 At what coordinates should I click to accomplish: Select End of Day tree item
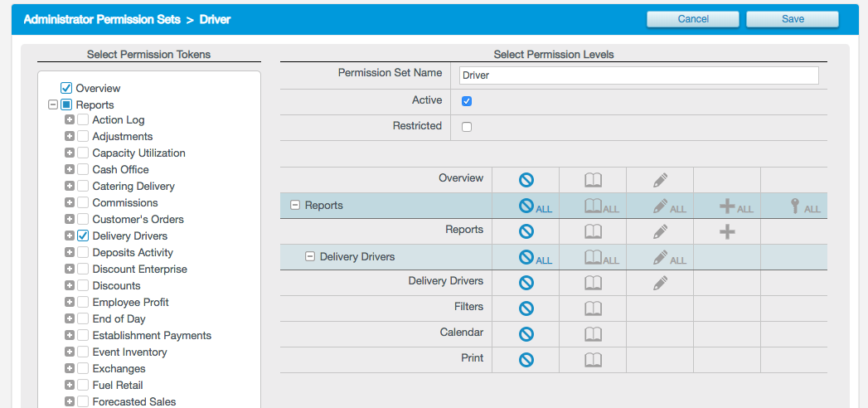click(x=119, y=319)
